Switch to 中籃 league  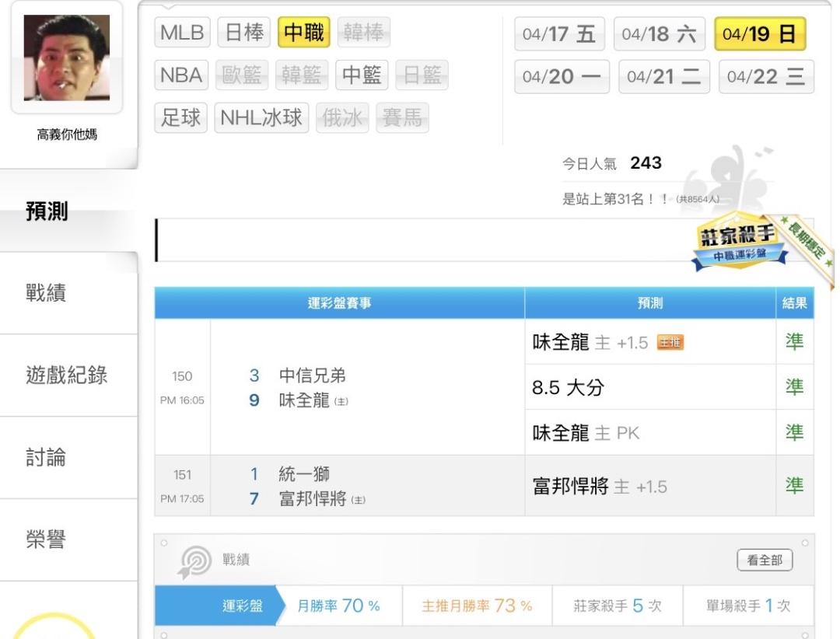[x=362, y=76]
